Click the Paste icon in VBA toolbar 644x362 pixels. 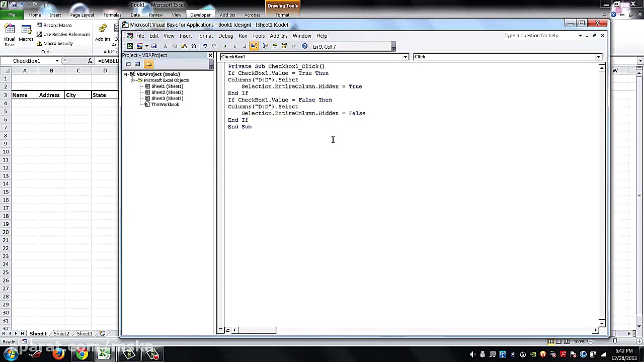[184, 46]
